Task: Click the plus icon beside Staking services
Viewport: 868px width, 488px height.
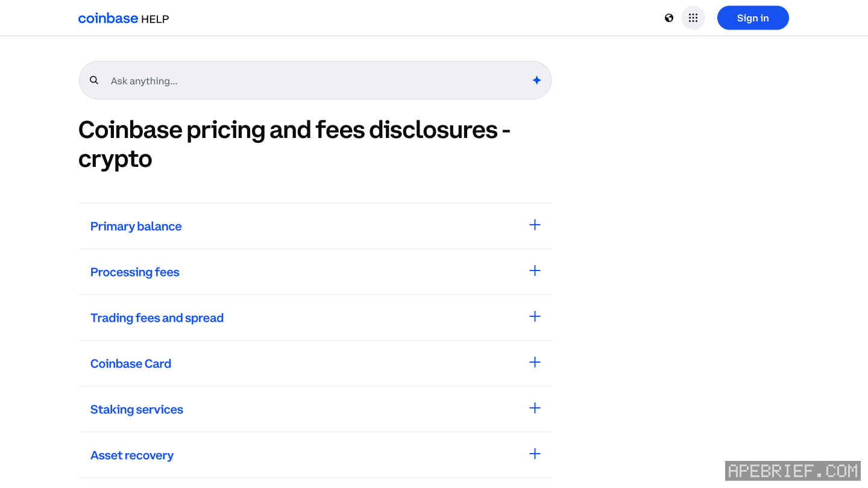Action: (x=535, y=408)
